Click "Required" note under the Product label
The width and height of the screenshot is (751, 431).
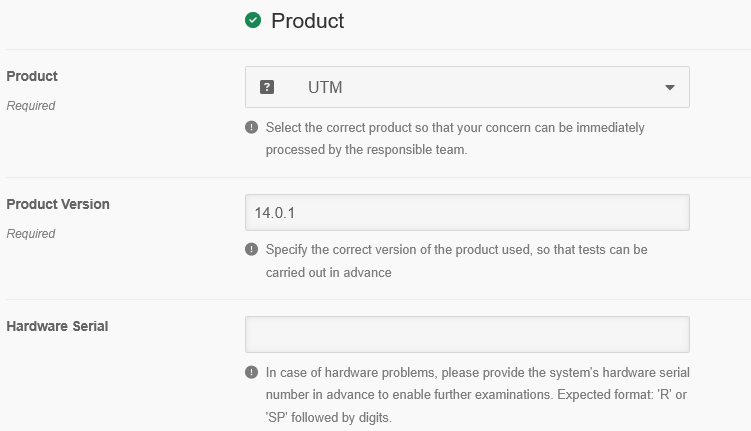click(31, 106)
